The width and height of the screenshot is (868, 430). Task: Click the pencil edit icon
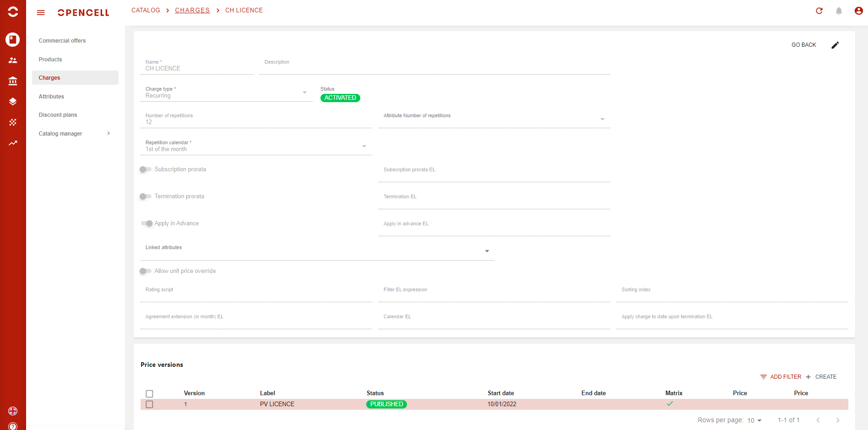(x=835, y=45)
